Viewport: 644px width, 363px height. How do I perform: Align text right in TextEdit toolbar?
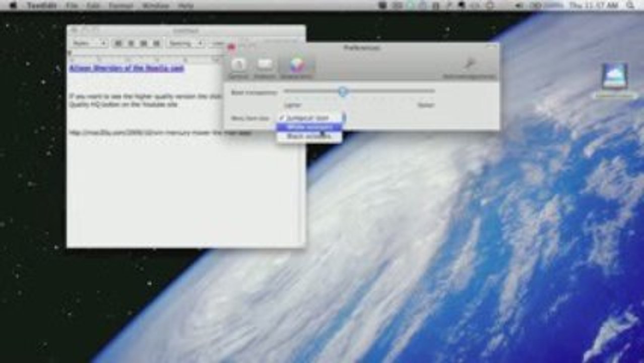pos(156,43)
